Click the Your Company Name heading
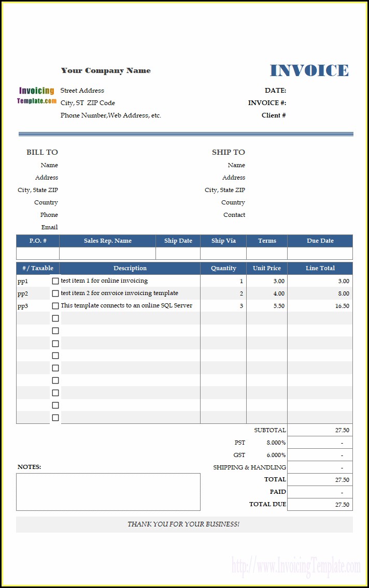 coord(106,70)
